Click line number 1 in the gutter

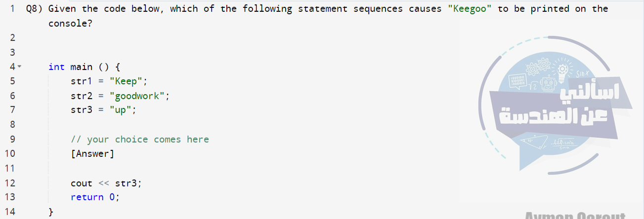pos(12,9)
